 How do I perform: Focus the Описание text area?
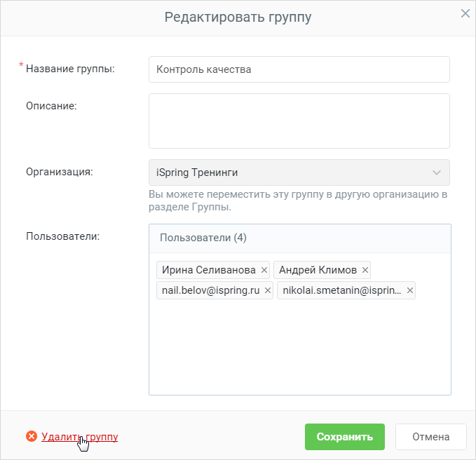[299, 121]
